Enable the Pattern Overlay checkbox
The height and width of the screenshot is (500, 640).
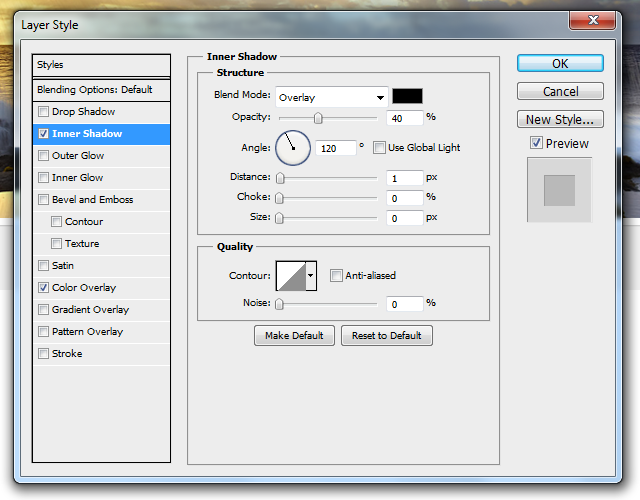[43, 331]
